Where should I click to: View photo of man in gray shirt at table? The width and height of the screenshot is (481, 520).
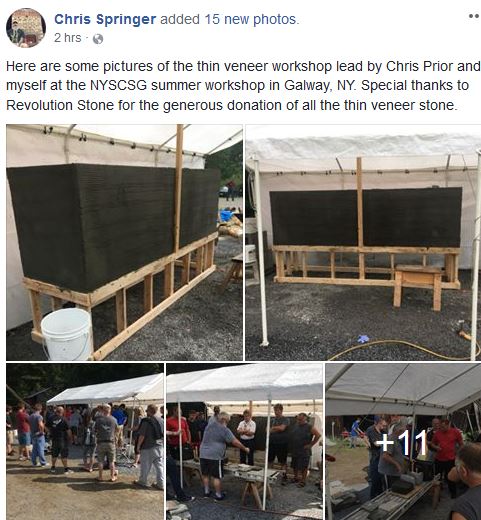tap(244, 441)
